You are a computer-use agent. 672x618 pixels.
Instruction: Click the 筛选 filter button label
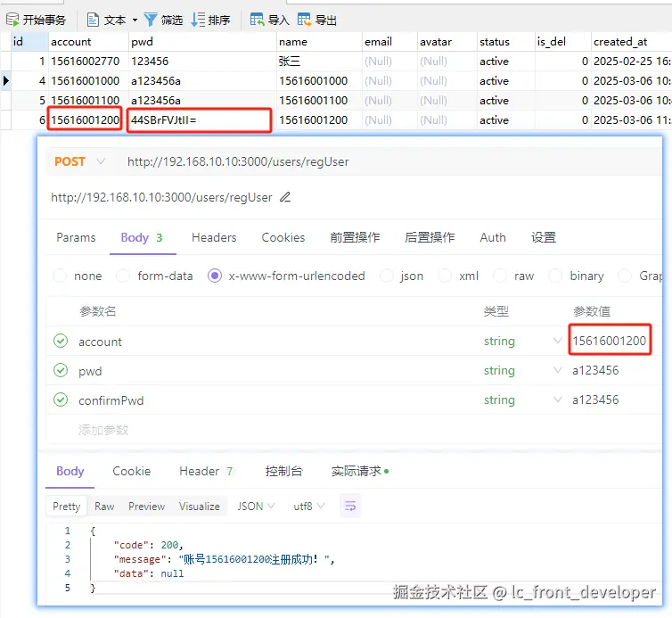click(x=172, y=21)
